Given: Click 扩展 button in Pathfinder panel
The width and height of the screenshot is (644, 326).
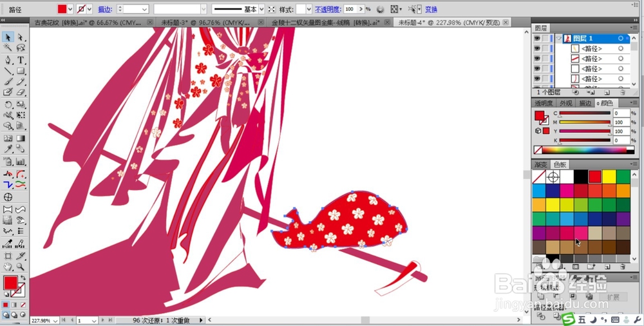Looking at the screenshot, I should tap(613, 296).
